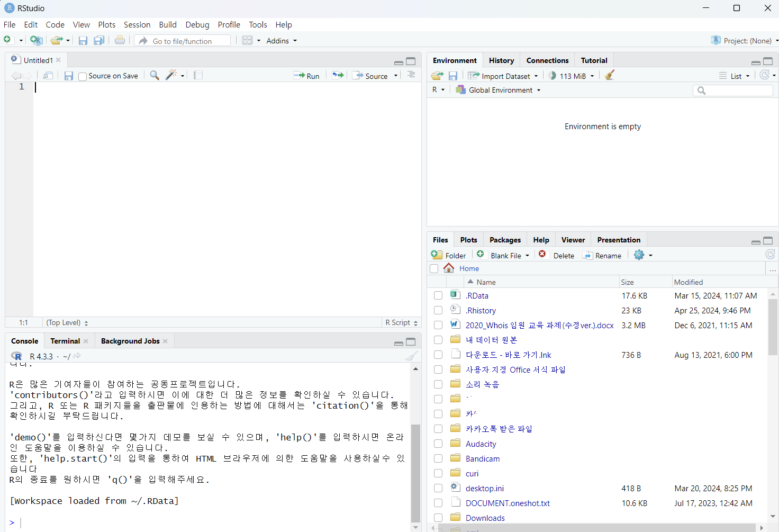Screen dimensions: 779x532
Task: Click the Home directory house icon
Action: [449, 268]
